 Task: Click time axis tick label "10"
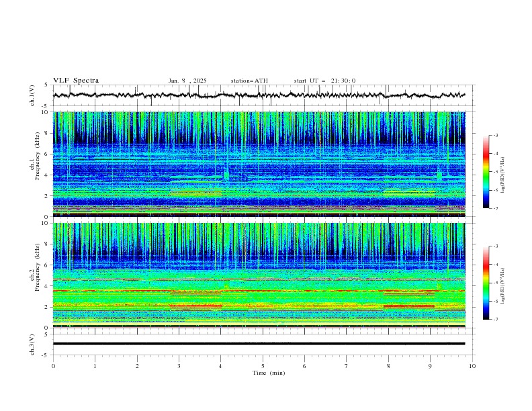coord(472,366)
